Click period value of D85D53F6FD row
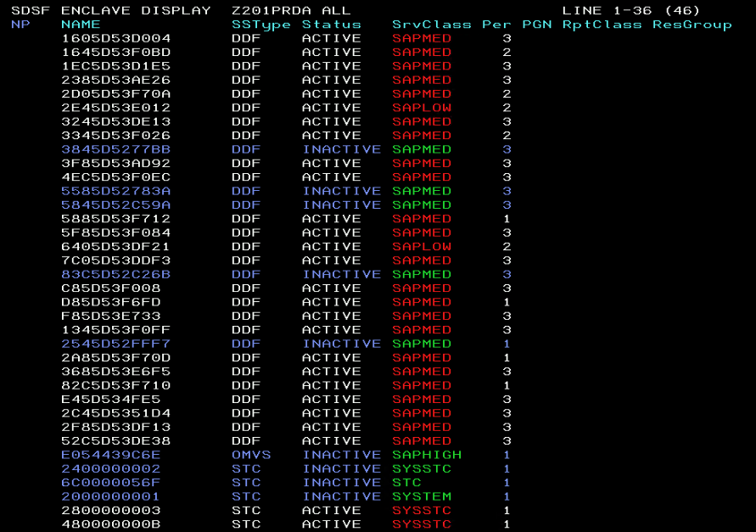Screen dimensions: 756x532 pos(507,302)
